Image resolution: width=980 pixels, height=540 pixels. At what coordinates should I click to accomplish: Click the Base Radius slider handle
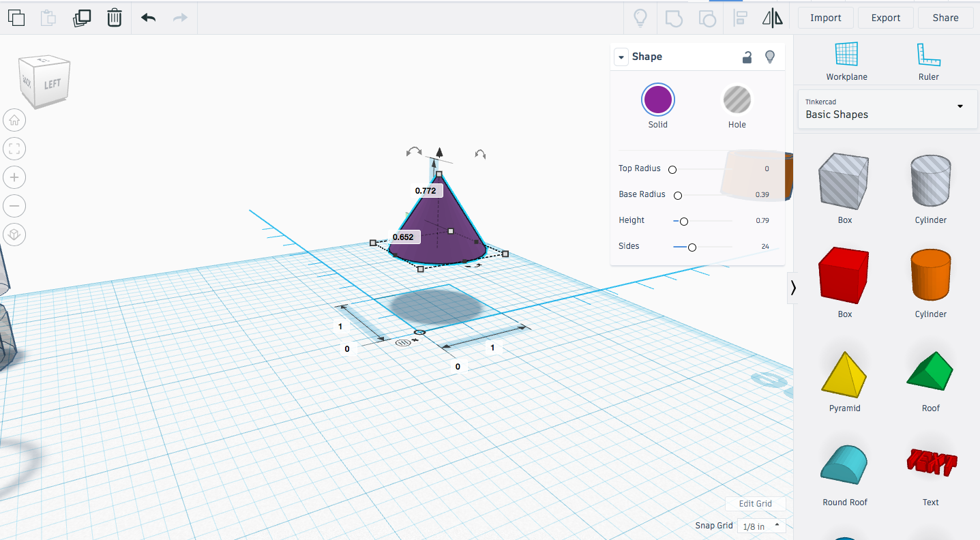[x=678, y=195]
